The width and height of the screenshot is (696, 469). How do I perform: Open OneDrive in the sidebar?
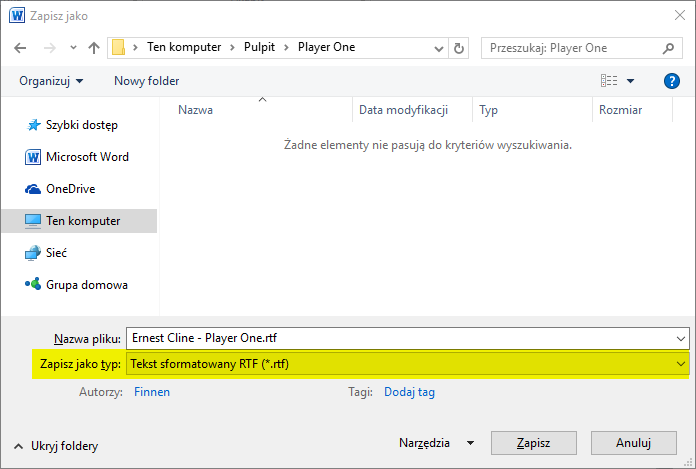pyautogui.click(x=71, y=189)
